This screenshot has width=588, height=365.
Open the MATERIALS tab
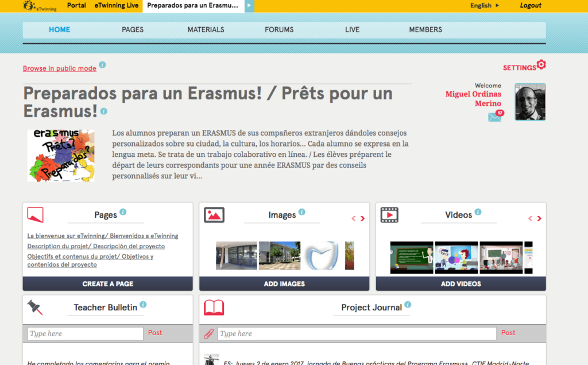[x=206, y=30]
